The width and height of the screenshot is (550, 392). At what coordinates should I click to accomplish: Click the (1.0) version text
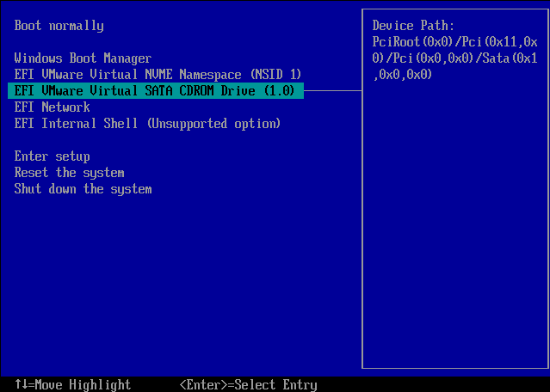pos(282,91)
